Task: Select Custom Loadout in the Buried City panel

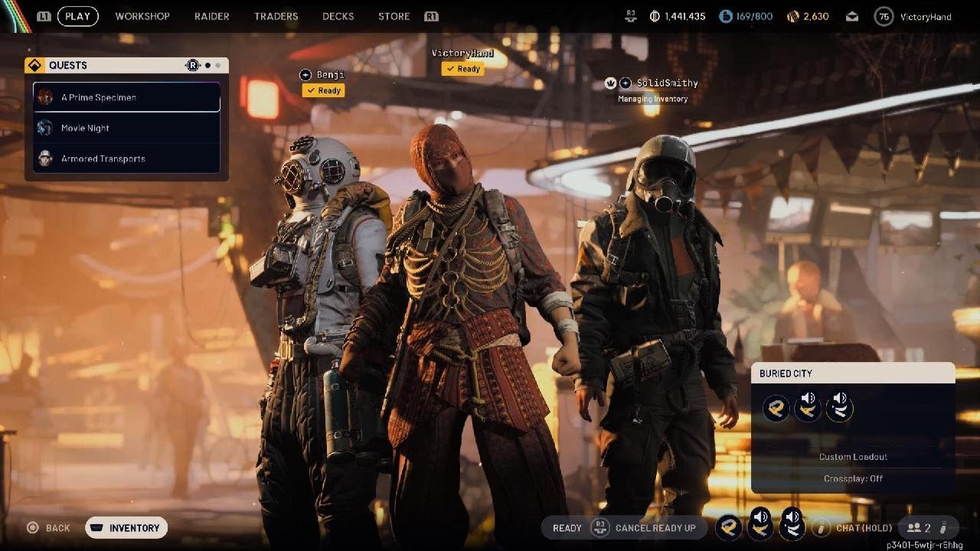Action: [x=853, y=457]
